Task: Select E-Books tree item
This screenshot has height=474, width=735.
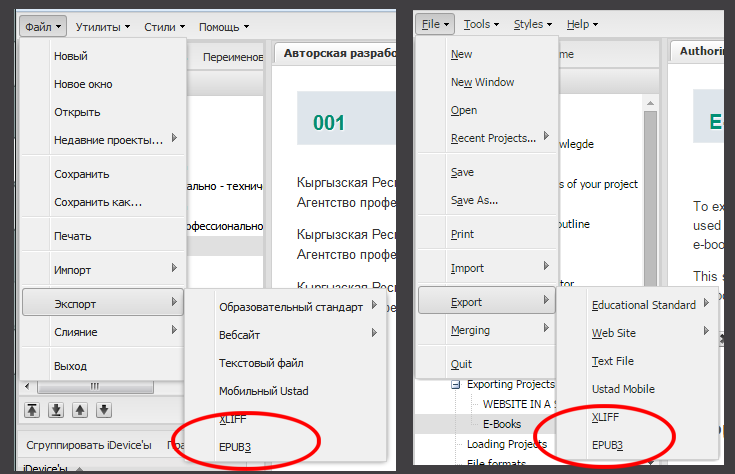Action: point(502,424)
